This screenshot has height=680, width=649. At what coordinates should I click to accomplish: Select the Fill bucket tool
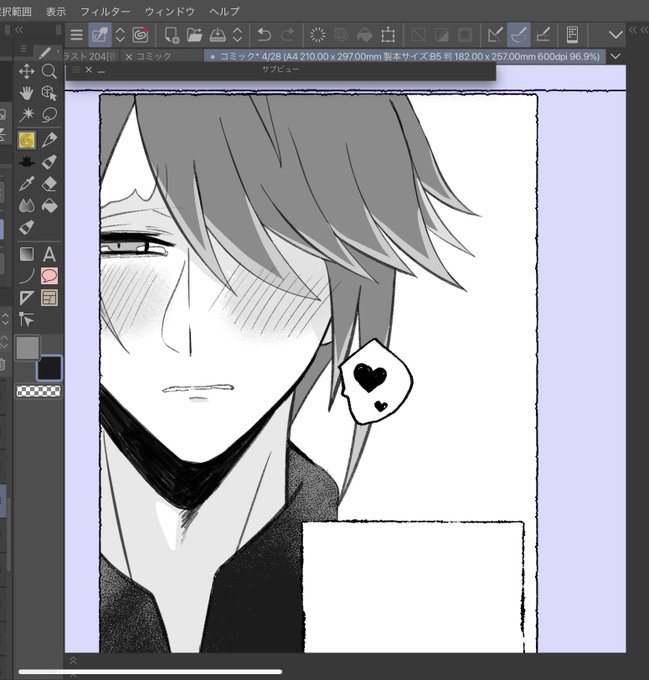pos(49,206)
